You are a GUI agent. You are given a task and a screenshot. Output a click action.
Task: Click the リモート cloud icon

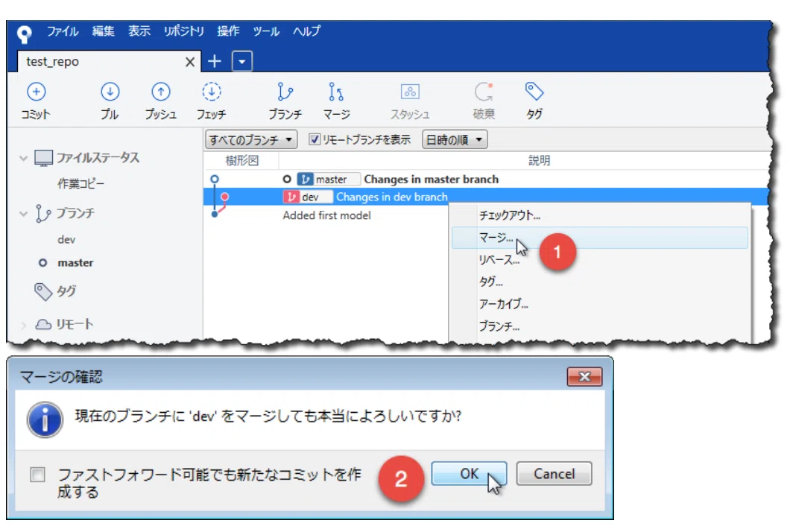coord(43,324)
